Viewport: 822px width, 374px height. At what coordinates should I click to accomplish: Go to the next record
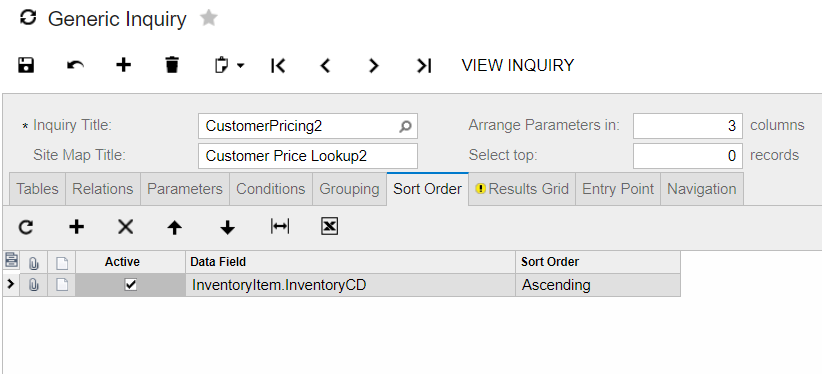coord(373,66)
